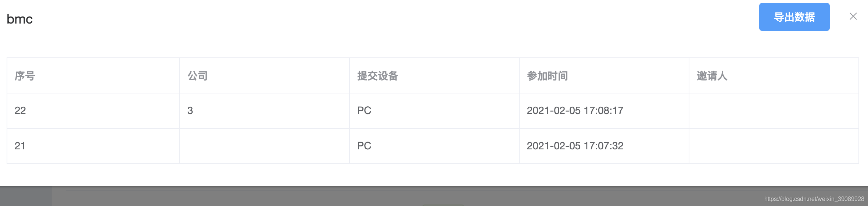
Task: Click the timestamp 2021-02-05 17:07:32
Action: [x=575, y=146]
